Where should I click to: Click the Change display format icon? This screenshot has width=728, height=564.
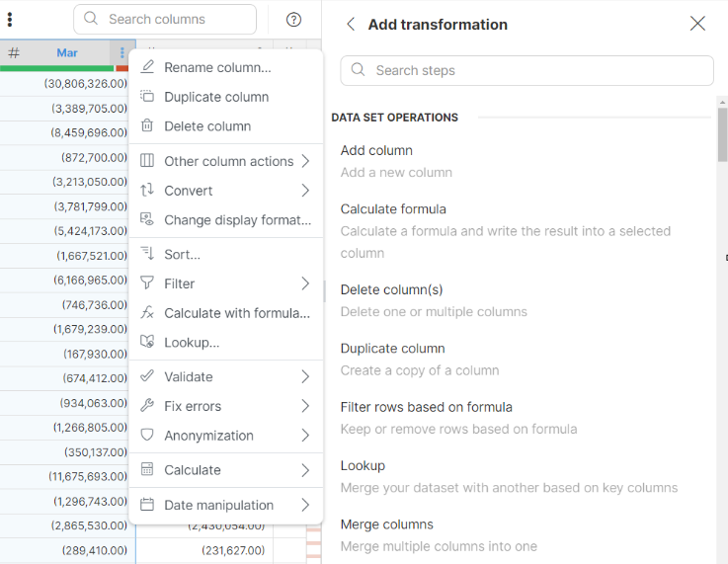pos(147,219)
